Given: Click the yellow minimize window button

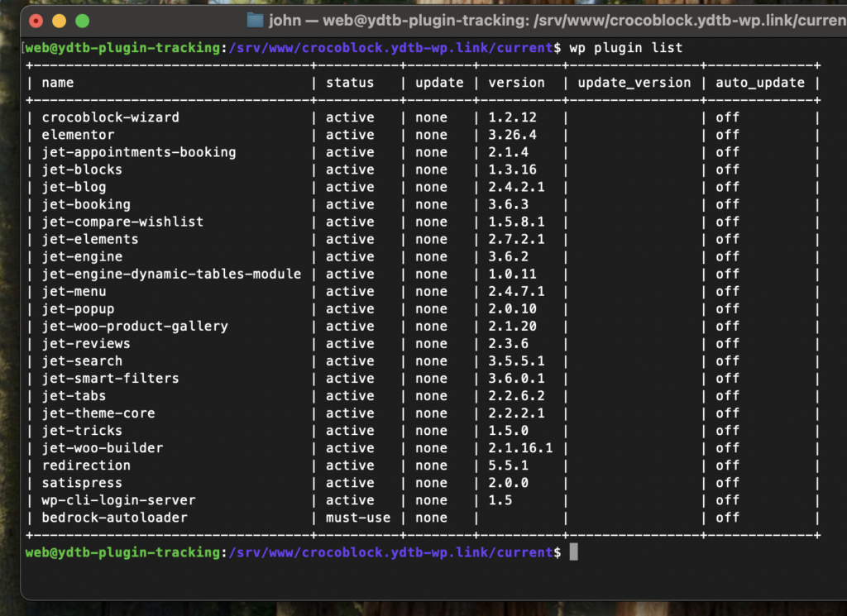Looking at the screenshot, I should click(60, 21).
